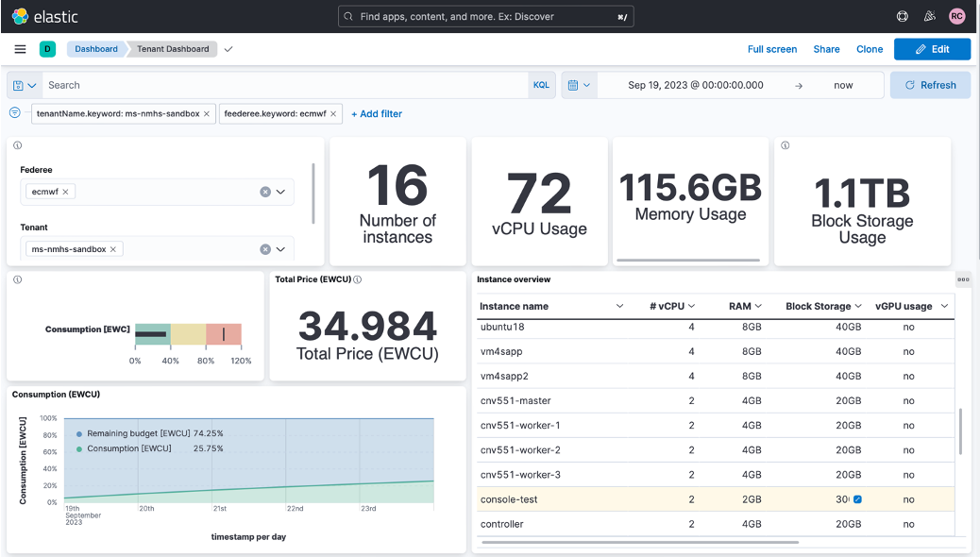Click the Instance overview horizontal scrollbar

click(641, 542)
